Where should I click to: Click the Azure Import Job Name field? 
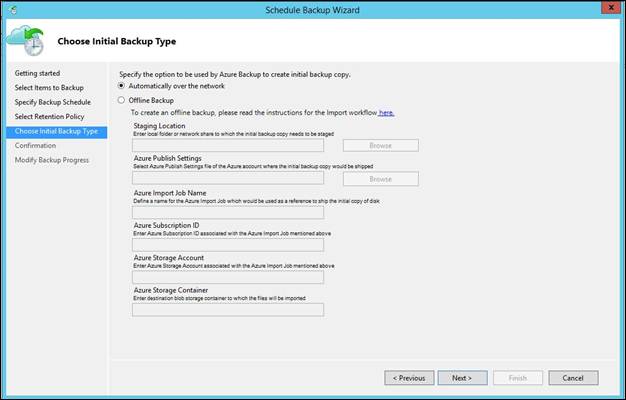[227, 212]
